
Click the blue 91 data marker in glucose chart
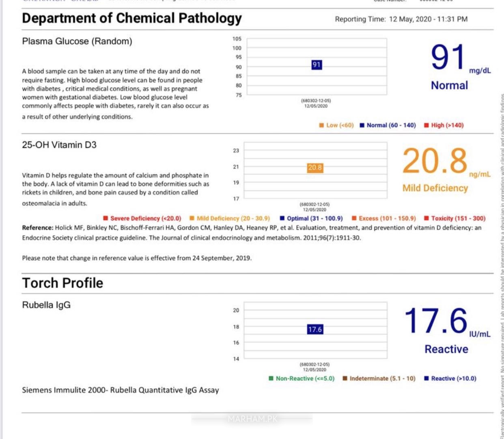click(x=317, y=64)
